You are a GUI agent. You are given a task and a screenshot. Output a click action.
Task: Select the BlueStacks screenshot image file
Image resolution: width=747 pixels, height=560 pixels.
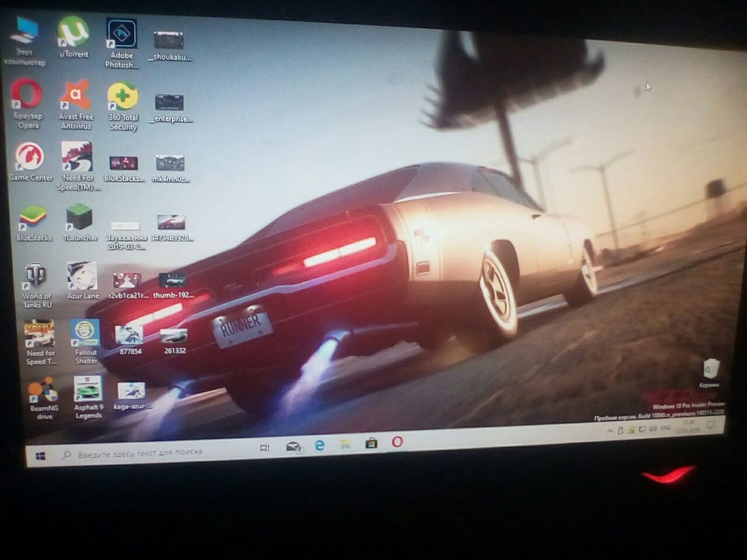pos(124,169)
